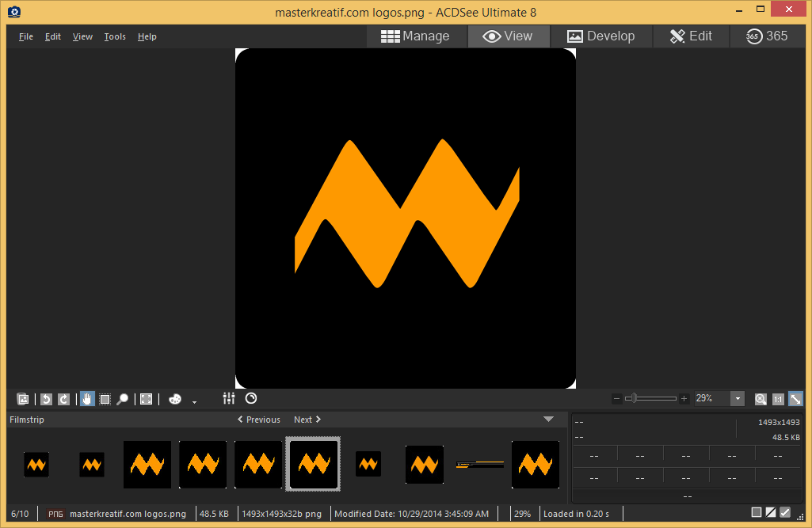Image resolution: width=812 pixels, height=528 pixels.
Task: Click the zoom in plus button
Action: 684,399
